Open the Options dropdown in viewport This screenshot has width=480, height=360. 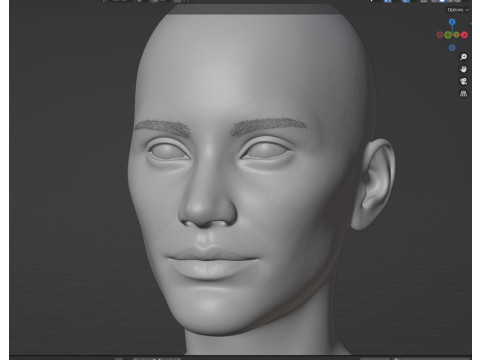(458, 10)
